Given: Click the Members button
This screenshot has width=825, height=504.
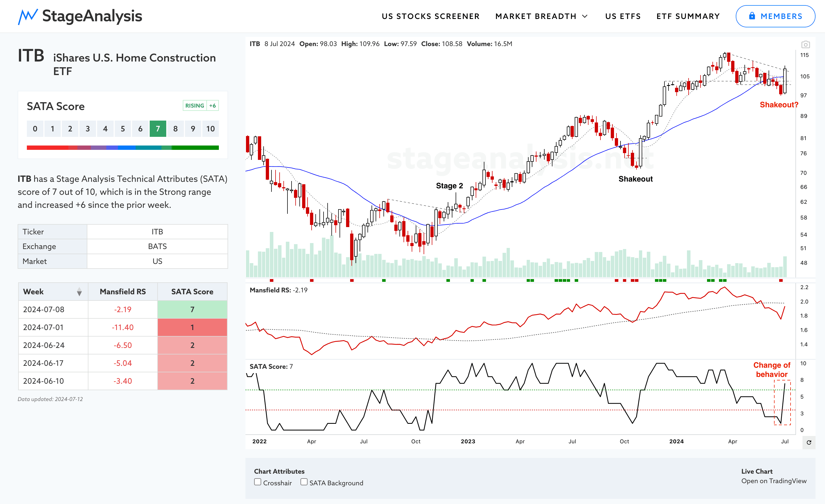Looking at the screenshot, I should tap(775, 16).
